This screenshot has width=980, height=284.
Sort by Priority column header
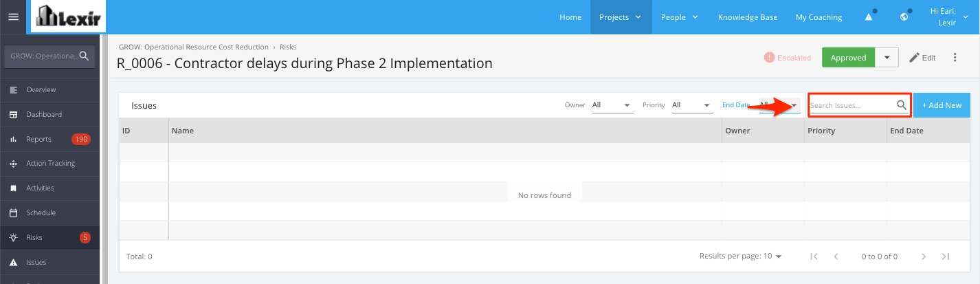coord(845,131)
